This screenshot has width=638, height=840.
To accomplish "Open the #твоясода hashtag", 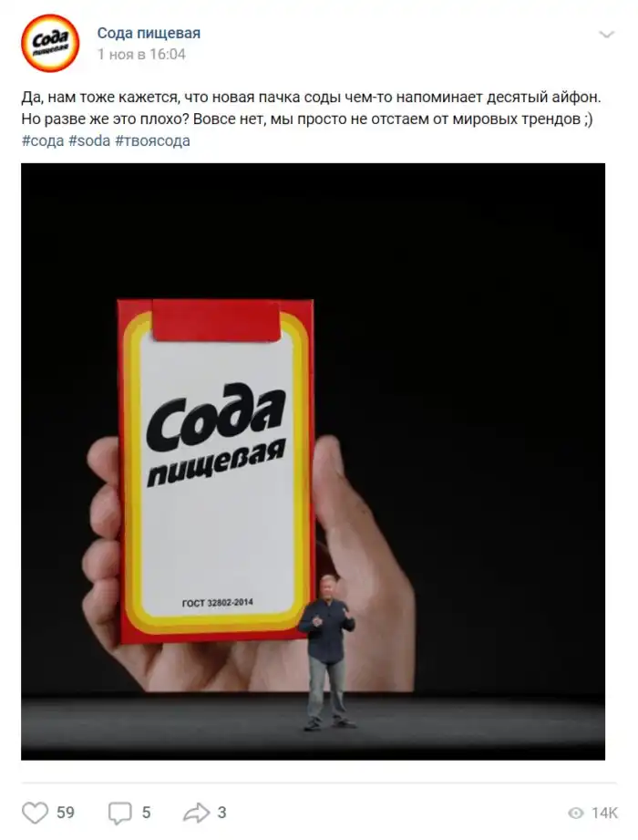I will (152, 140).
